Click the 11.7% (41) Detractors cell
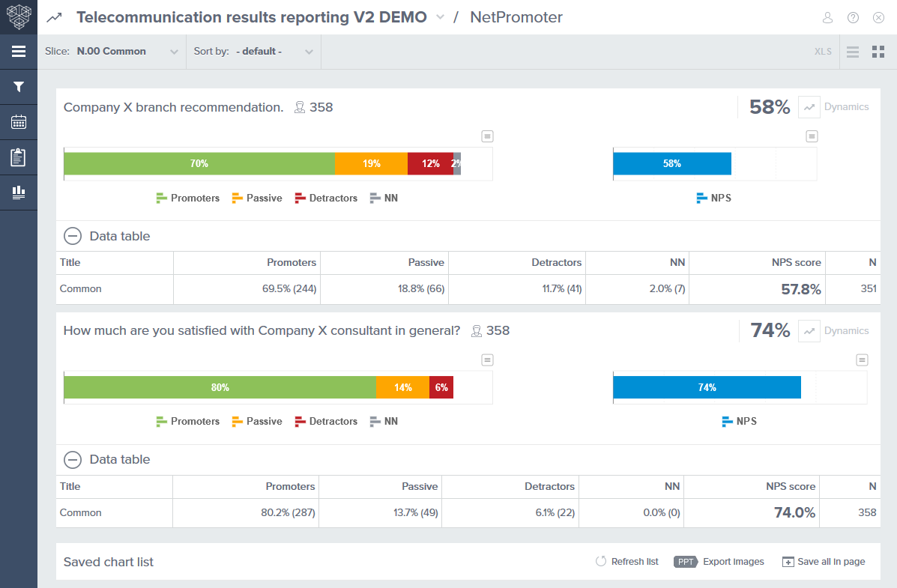The height and width of the screenshot is (588, 897). point(517,289)
